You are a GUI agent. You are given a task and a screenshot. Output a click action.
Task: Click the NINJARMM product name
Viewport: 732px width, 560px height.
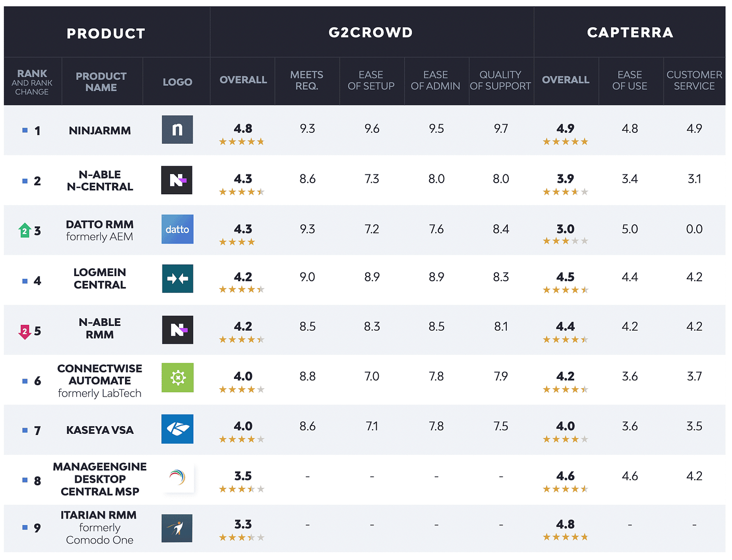(x=100, y=131)
